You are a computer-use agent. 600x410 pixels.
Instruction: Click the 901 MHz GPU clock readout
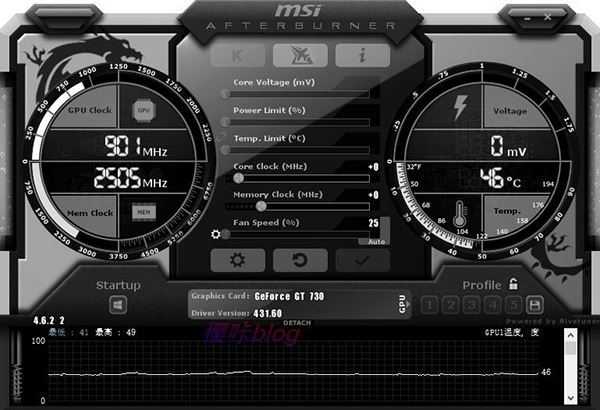pyautogui.click(x=136, y=146)
